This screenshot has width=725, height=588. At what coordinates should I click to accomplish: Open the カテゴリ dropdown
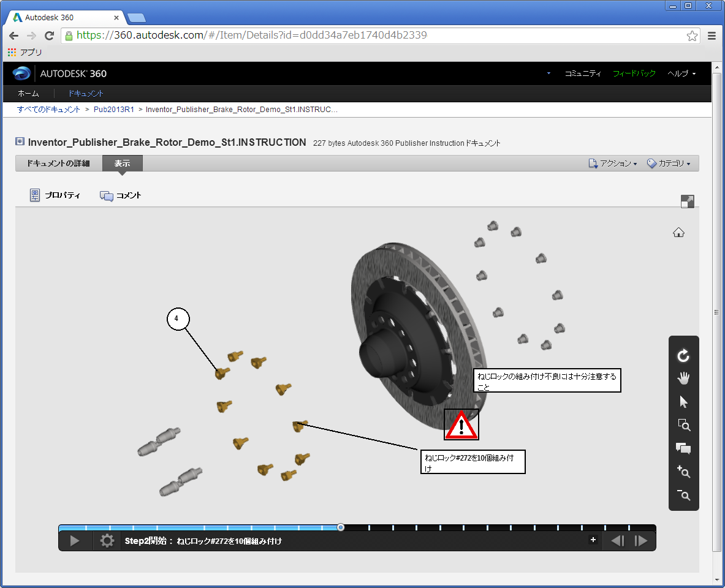pyautogui.click(x=669, y=163)
